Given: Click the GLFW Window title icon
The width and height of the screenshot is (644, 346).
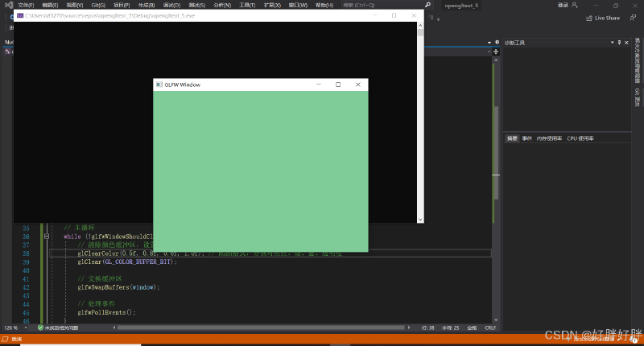Looking at the screenshot, I should [x=159, y=84].
